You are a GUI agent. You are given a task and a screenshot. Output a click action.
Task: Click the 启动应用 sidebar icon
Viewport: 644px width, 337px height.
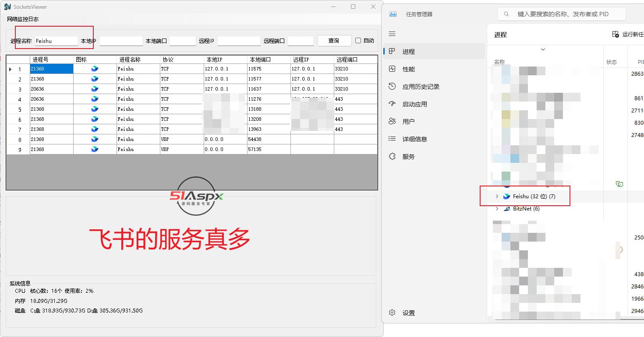[x=392, y=104]
